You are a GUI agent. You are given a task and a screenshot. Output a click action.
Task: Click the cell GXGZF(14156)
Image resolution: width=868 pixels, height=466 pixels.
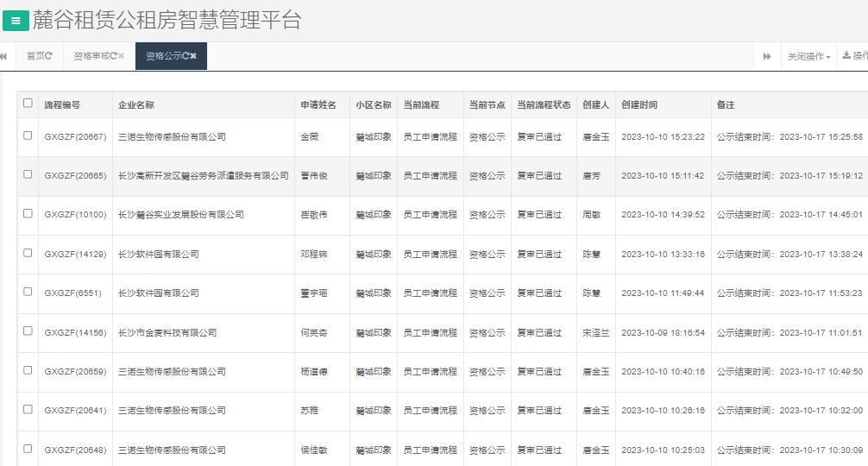tap(75, 332)
